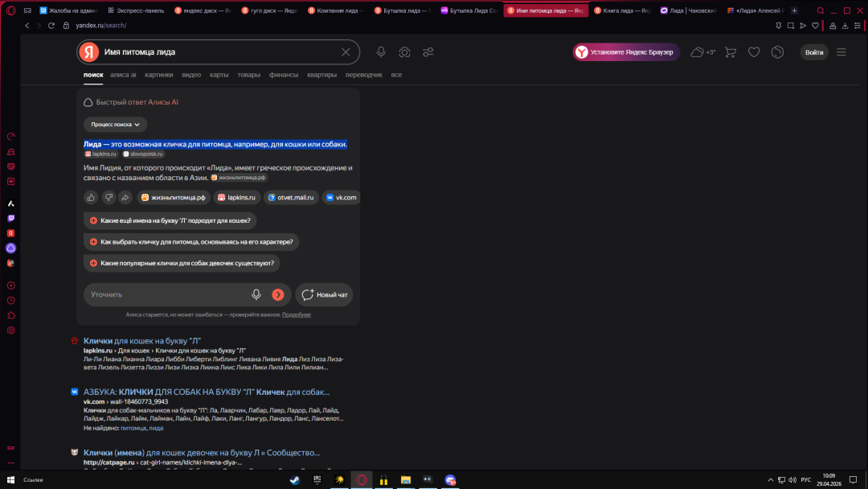Open sidebar three-dots more options

pos(11,463)
